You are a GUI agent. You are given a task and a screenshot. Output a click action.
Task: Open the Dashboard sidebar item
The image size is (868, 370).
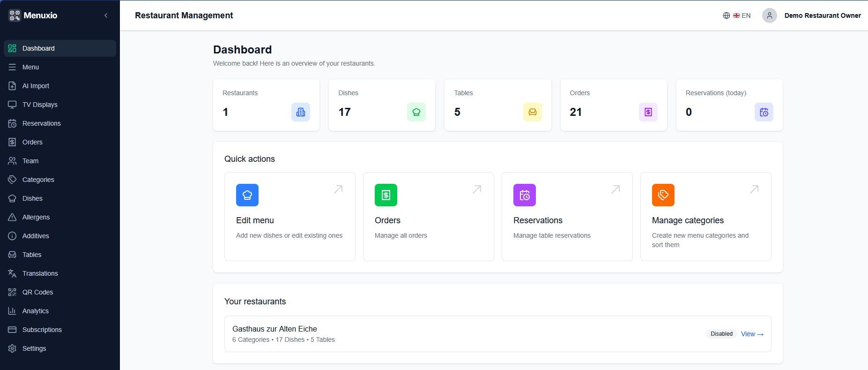(60, 48)
